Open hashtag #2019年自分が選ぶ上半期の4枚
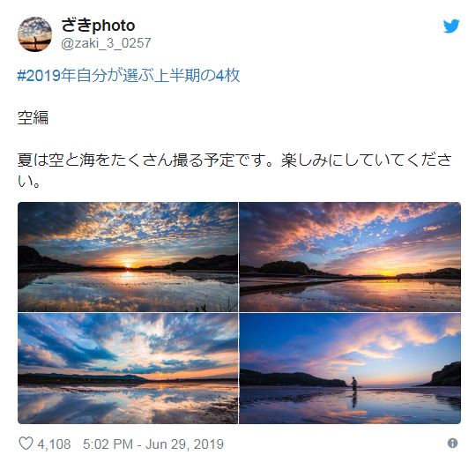 129,75
